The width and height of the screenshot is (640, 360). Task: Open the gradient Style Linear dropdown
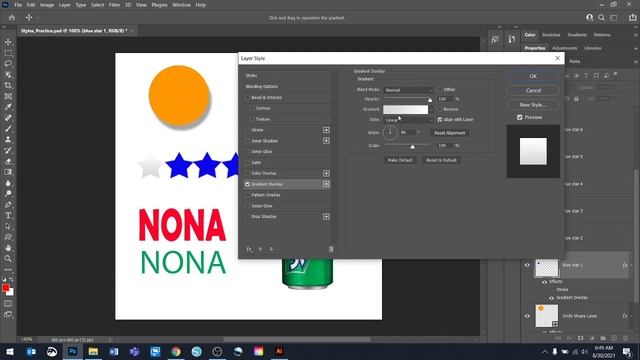click(408, 120)
